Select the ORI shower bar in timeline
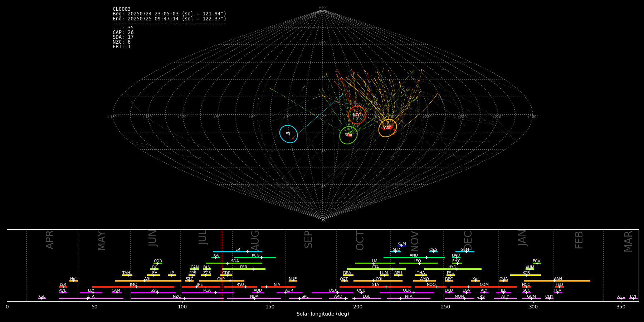This screenshot has height=322, width=644. (378, 281)
